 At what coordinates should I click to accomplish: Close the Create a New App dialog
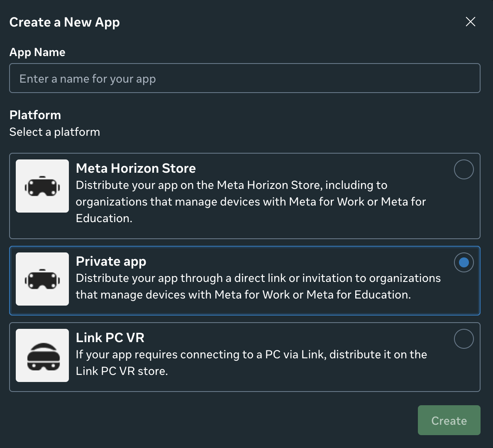pos(470,22)
